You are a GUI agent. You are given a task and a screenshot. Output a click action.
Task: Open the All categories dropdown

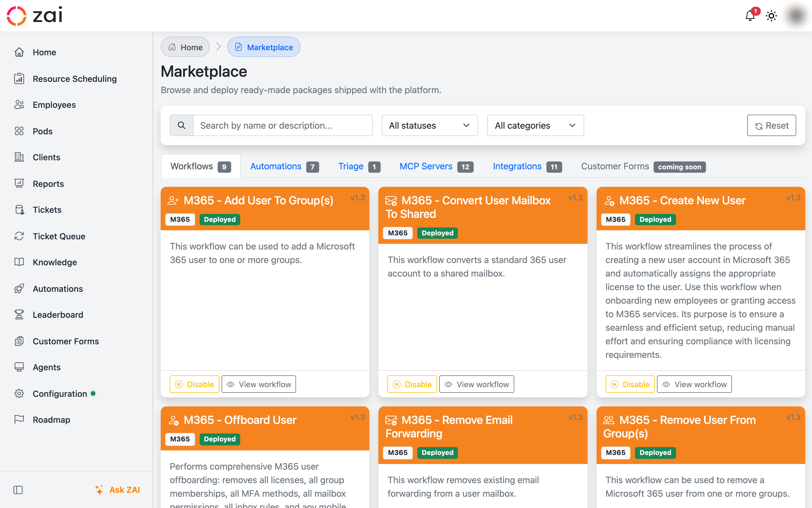pos(535,125)
